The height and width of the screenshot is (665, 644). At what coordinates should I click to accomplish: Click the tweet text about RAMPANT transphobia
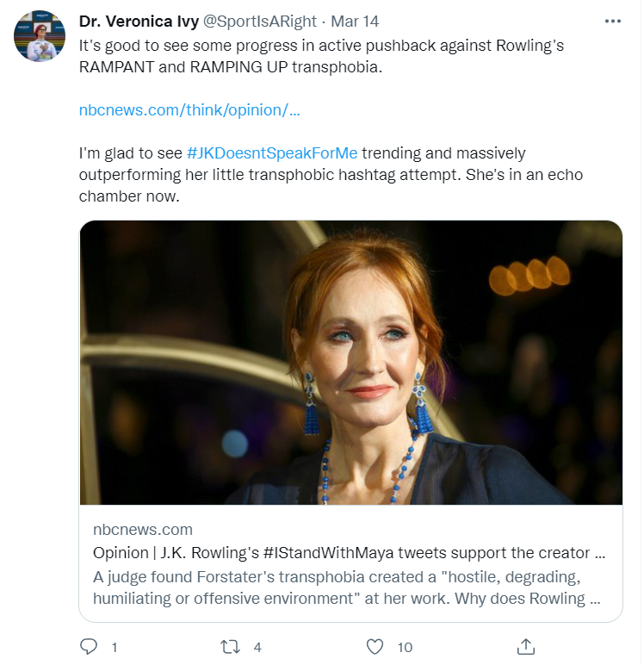pos(321,56)
